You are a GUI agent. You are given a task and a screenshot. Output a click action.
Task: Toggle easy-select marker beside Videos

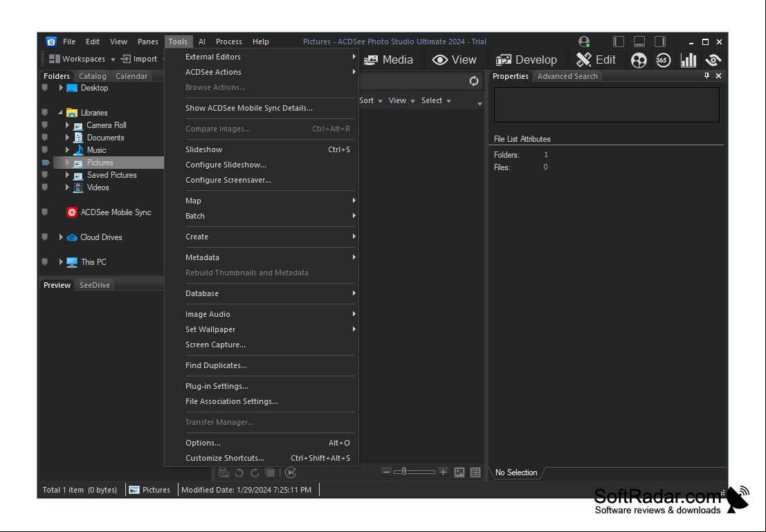click(x=45, y=187)
